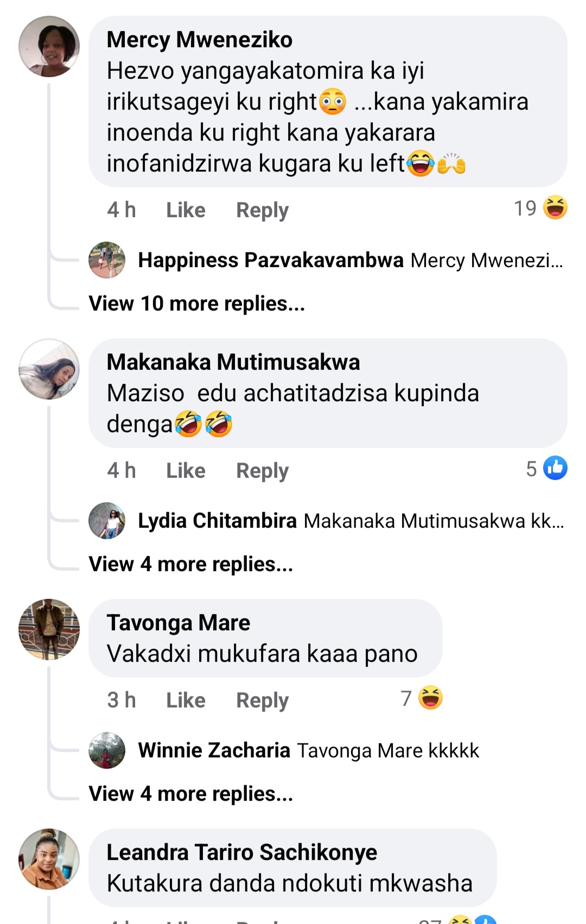Open Leandra Tariro Sachikonye's profile name
586x924 pixels.
tap(241, 852)
